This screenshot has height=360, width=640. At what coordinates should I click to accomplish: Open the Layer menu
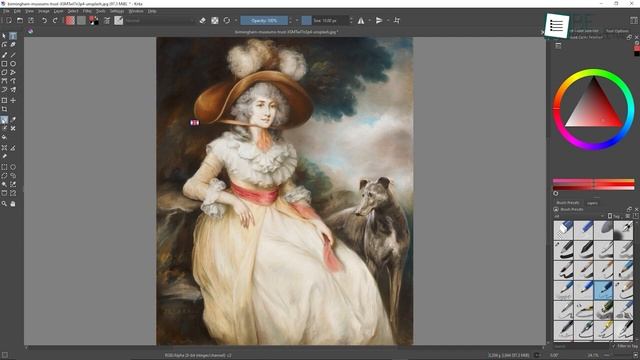[x=58, y=11]
